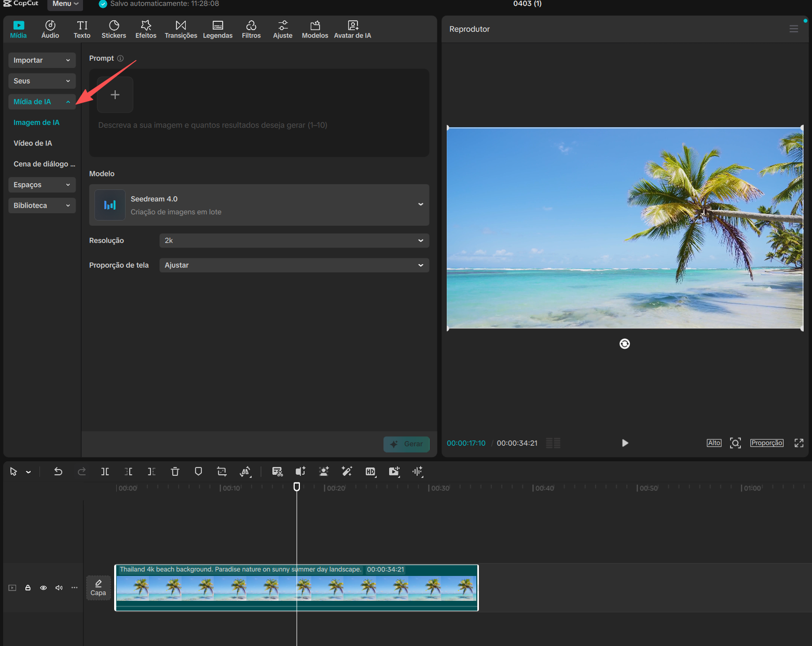Screen dimensions: 812x646
Task: Toggle track lock on the video track
Action: coord(28,588)
